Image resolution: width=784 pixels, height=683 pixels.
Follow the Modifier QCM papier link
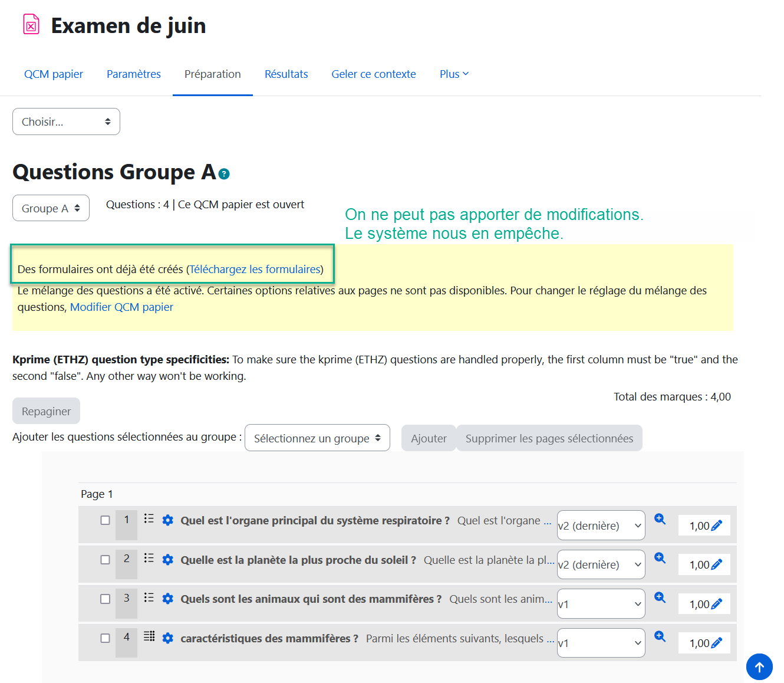[121, 307]
